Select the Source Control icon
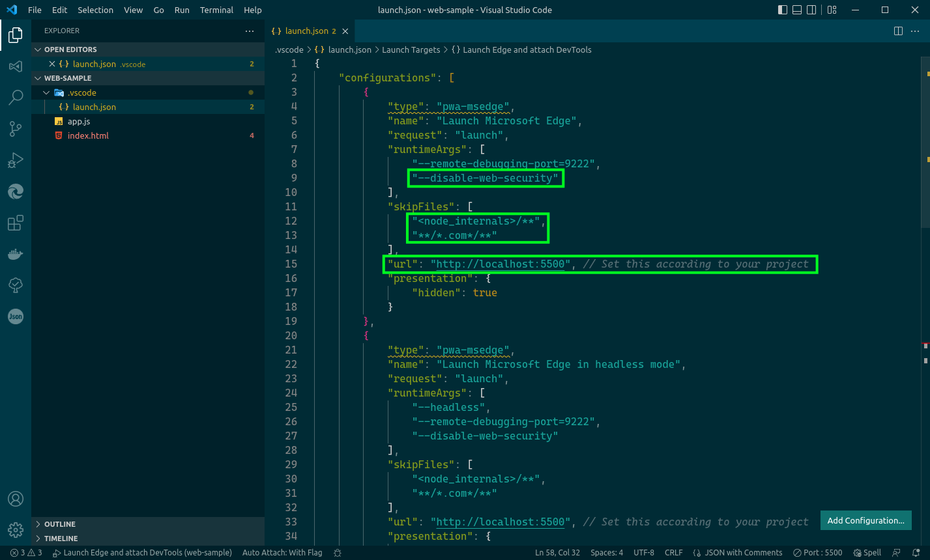The image size is (930, 560). tap(15, 128)
